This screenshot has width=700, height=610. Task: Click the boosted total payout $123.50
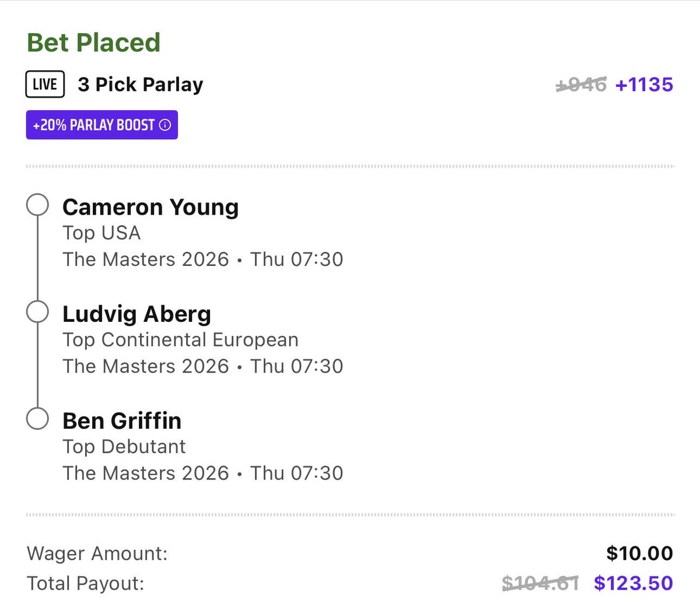pyautogui.click(x=633, y=583)
